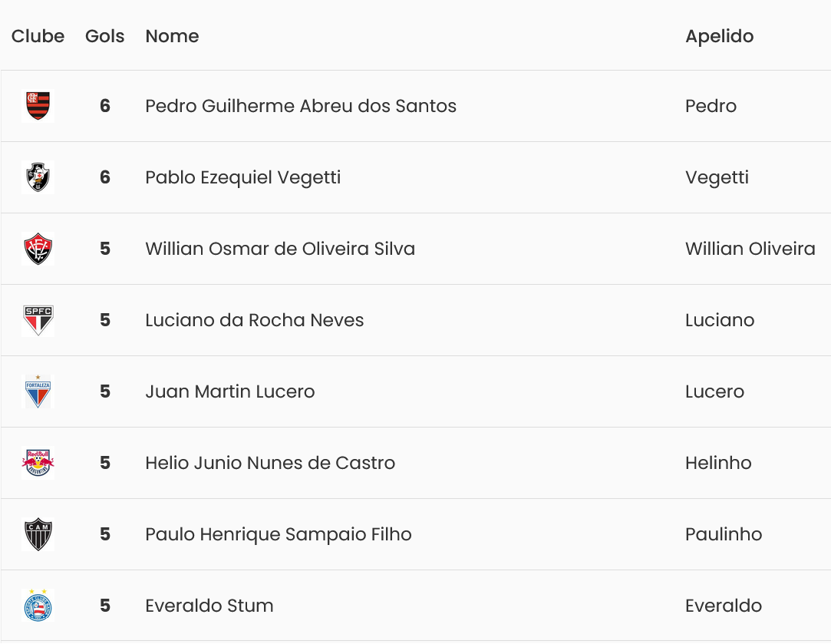
Task: Select the Vitória club crest
Action: (x=38, y=249)
